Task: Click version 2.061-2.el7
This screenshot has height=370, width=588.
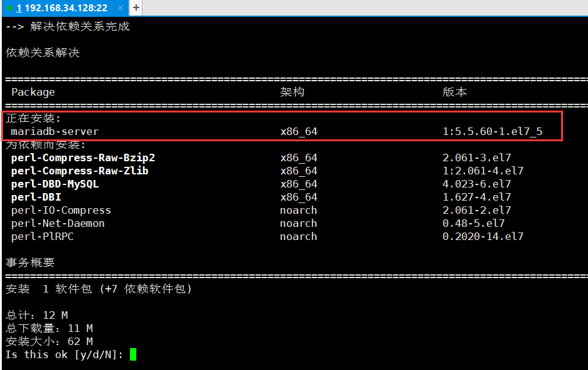Action: coord(477,211)
